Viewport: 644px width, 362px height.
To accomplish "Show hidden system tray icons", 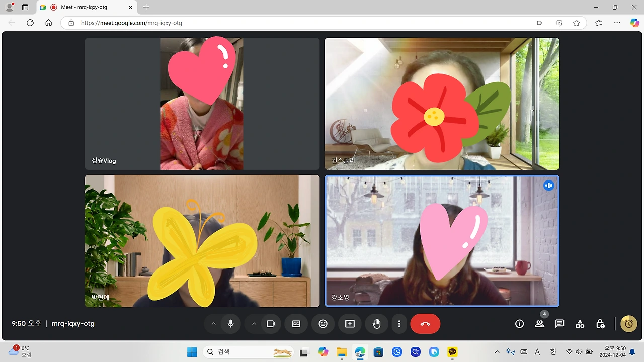I will 497,352.
